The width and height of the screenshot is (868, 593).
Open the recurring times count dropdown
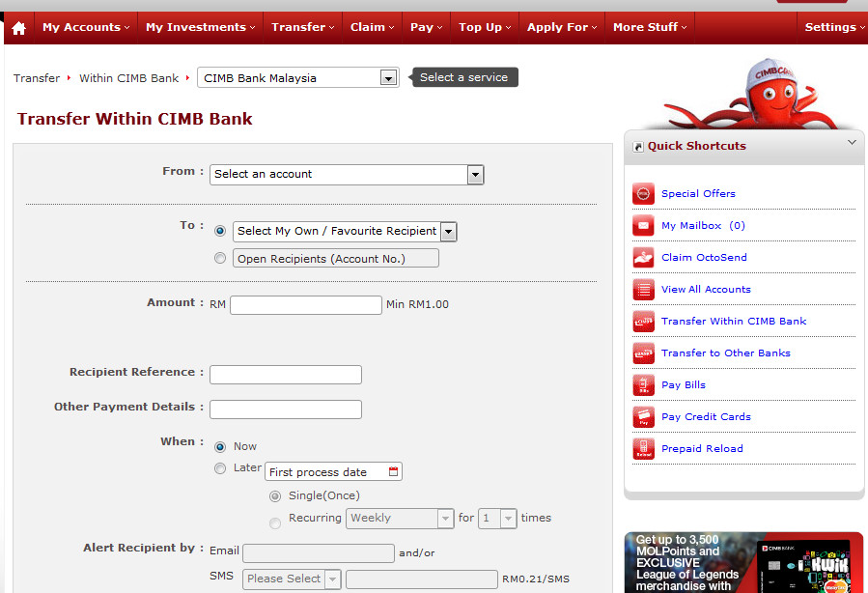tap(497, 519)
